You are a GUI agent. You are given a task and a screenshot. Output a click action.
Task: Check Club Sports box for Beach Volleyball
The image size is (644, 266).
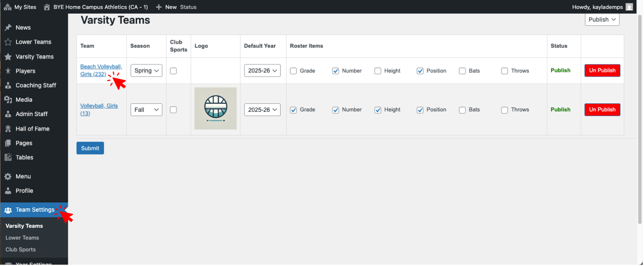coord(173,71)
